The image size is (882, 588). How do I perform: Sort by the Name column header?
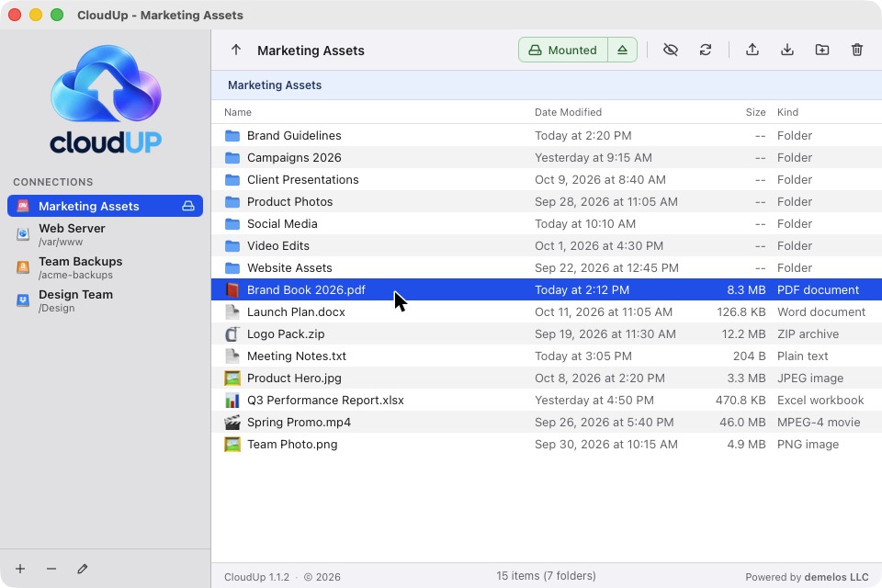(238, 112)
